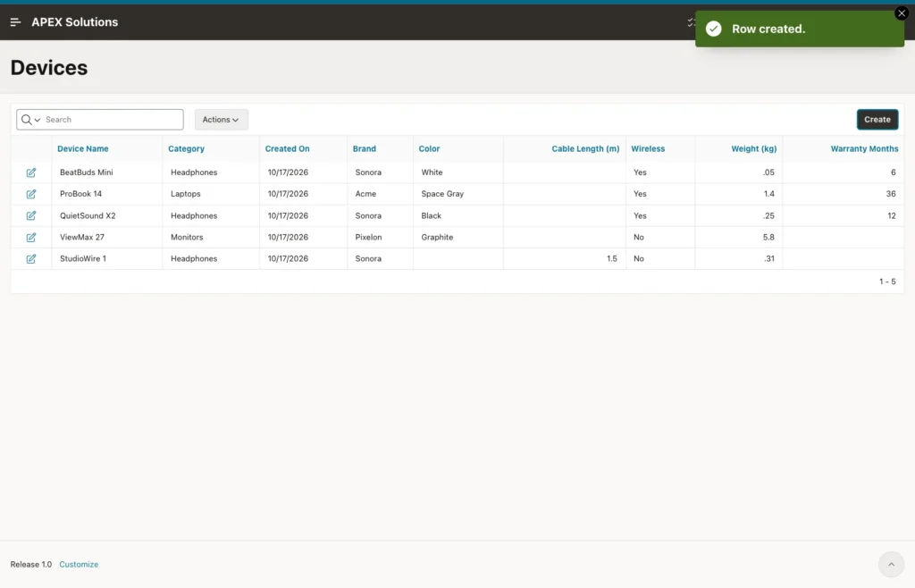The height and width of the screenshot is (588, 915).
Task: Edit the QuietSound X2 row
Action: click(31, 216)
